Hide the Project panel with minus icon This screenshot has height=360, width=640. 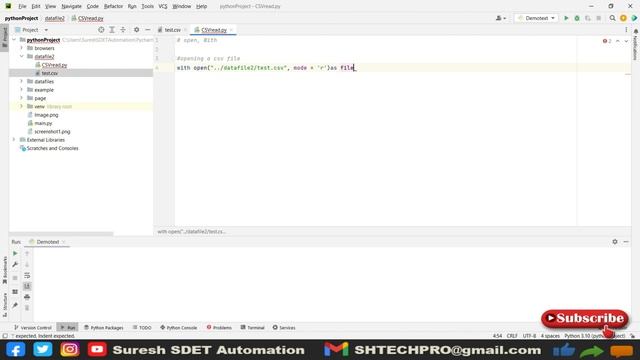[147, 30]
